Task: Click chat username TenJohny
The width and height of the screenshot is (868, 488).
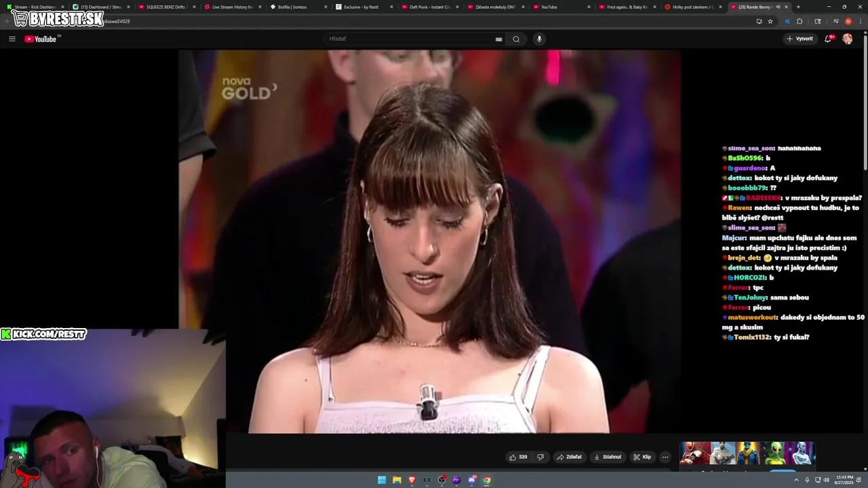Action: tap(750, 298)
